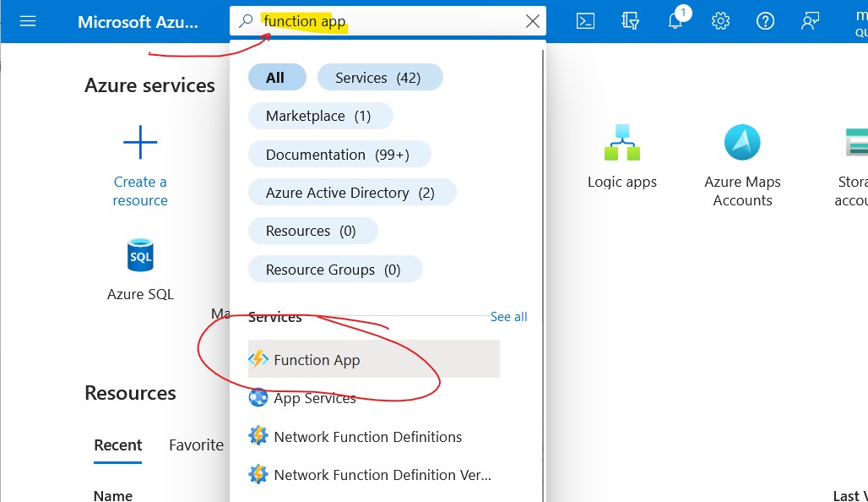Click the search dropdown scrollbar
Image resolution: width=868 pixels, height=502 pixels.
click(543, 276)
